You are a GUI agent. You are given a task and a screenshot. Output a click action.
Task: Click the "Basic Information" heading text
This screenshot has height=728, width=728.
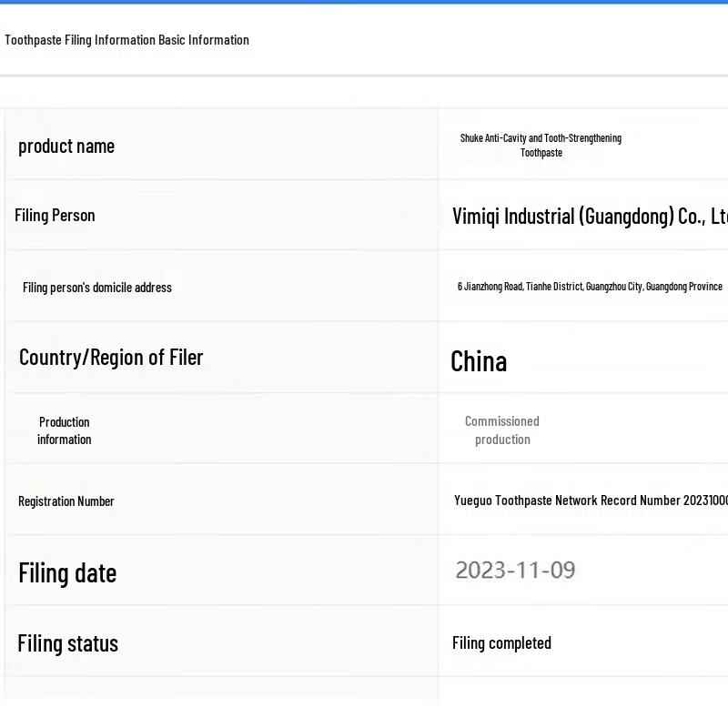[x=204, y=40]
